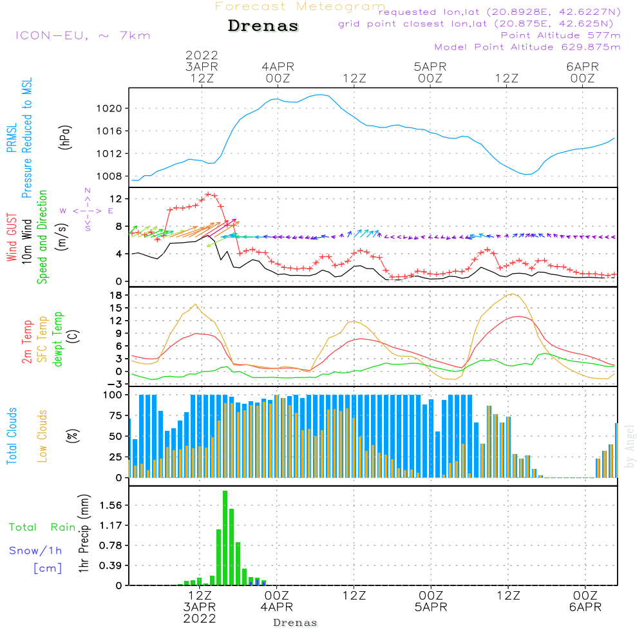
Task: Click the '1016' pressure axis value
Action: tap(109, 131)
